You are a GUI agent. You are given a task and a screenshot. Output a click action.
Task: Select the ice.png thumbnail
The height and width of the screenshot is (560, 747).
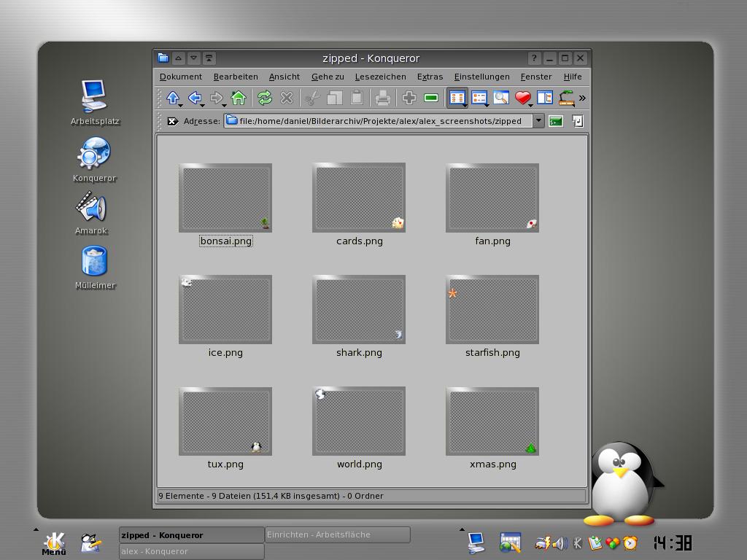coord(225,309)
